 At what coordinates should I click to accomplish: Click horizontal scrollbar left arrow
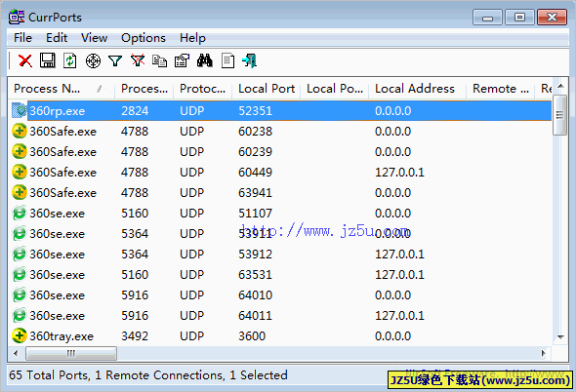16,353
